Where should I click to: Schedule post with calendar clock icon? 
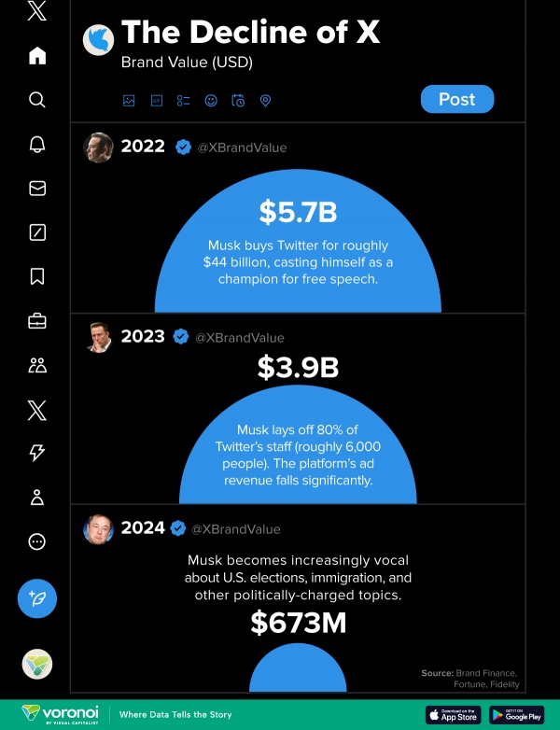pos(238,101)
